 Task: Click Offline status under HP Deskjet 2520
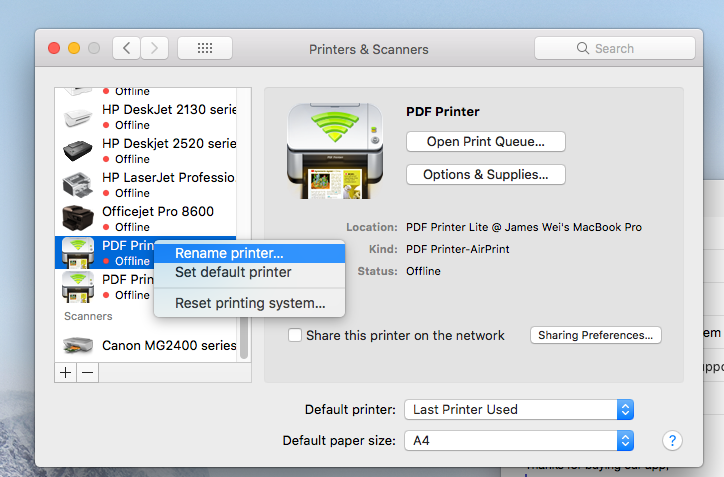click(x=132, y=159)
